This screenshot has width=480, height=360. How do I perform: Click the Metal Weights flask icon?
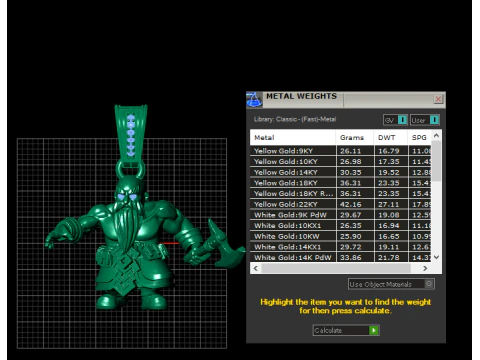point(254,100)
